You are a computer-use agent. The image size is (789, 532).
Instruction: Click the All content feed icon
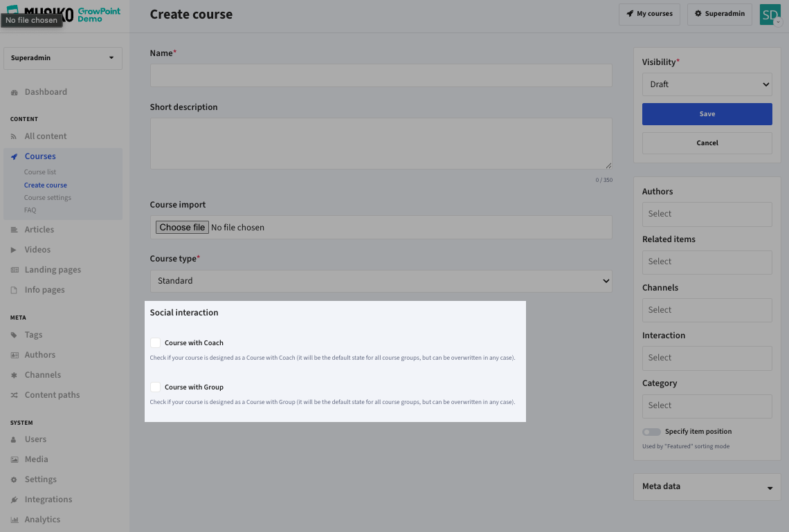pos(14,137)
